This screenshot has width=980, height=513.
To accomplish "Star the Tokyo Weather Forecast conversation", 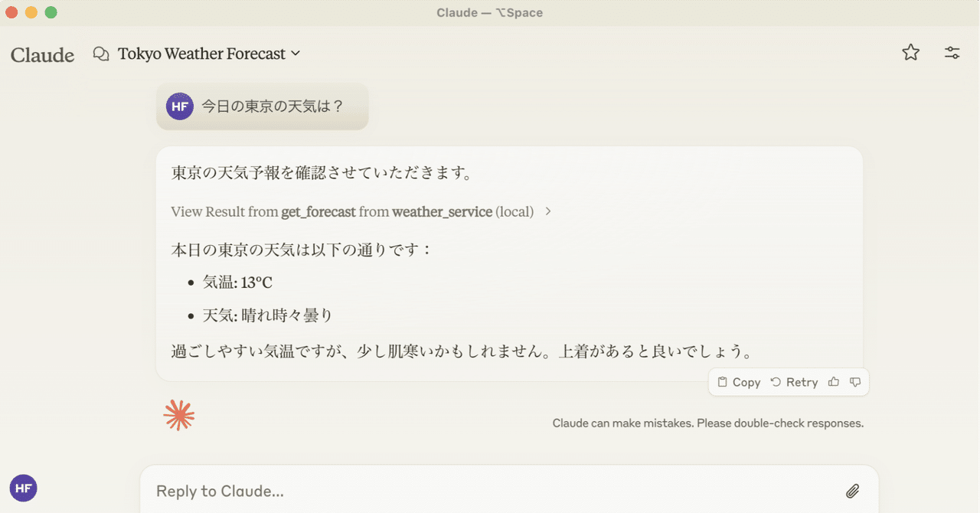I will [x=910, y=52].
